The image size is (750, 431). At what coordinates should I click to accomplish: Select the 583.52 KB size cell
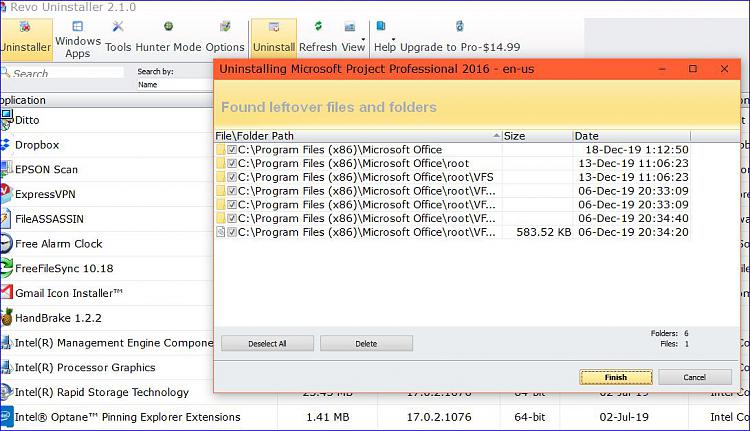(543, 232)
